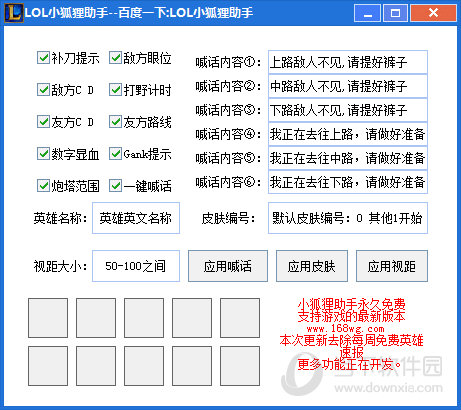This screenshot has width=461, height=410.
Task: Select the third empty slot in top row
Action: 144,318
